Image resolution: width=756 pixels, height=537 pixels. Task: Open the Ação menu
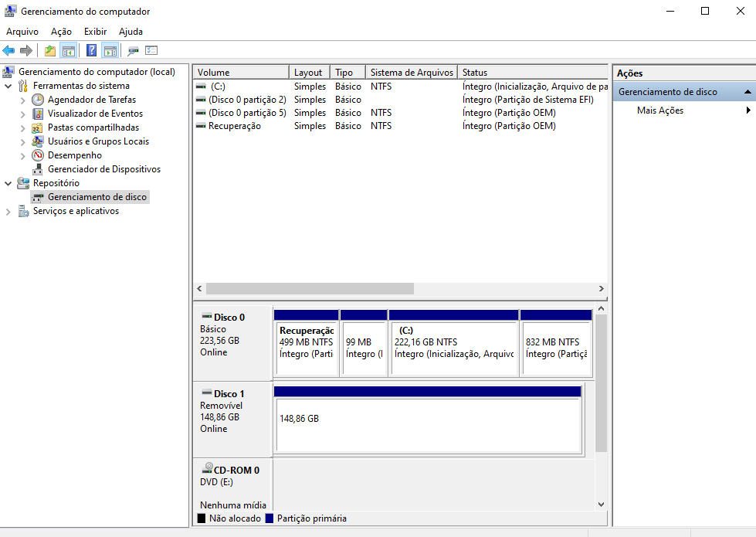tap(61, 32)
